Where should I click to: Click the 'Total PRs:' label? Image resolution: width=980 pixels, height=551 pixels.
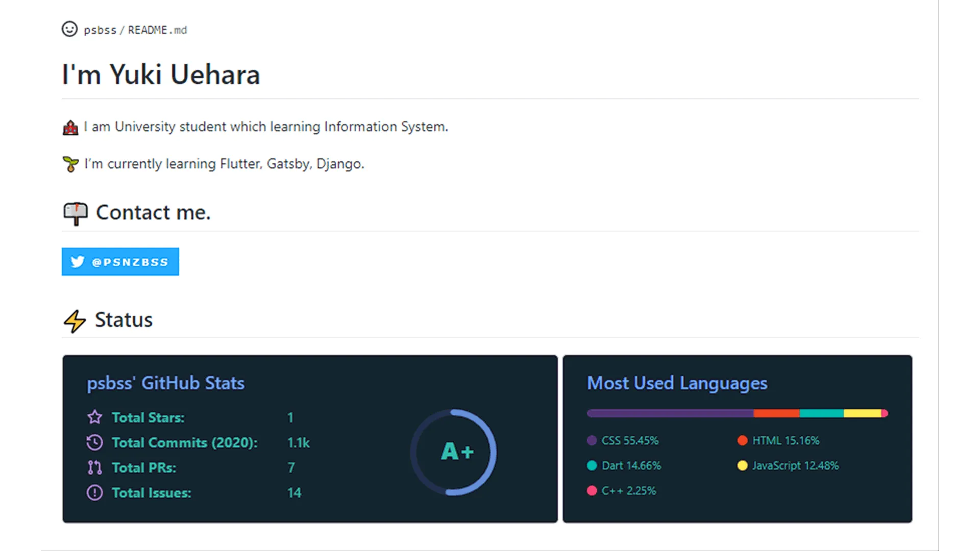point(144,467)
